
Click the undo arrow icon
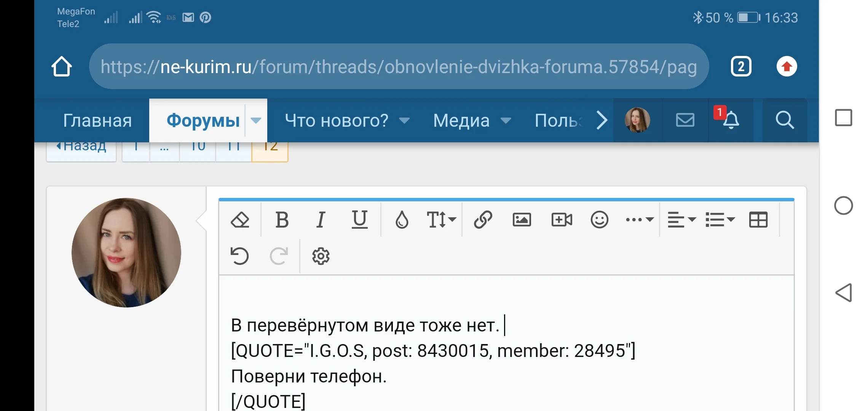pos(240,256)
